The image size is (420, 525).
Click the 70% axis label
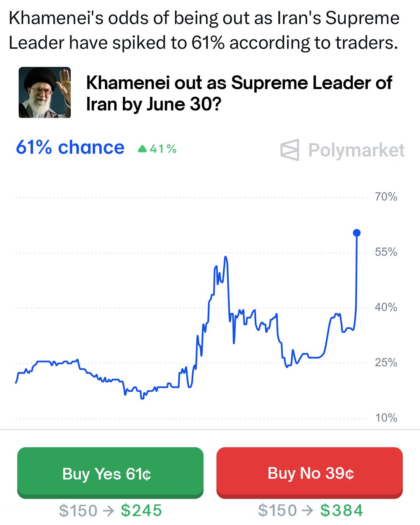(x=386, y=197)
